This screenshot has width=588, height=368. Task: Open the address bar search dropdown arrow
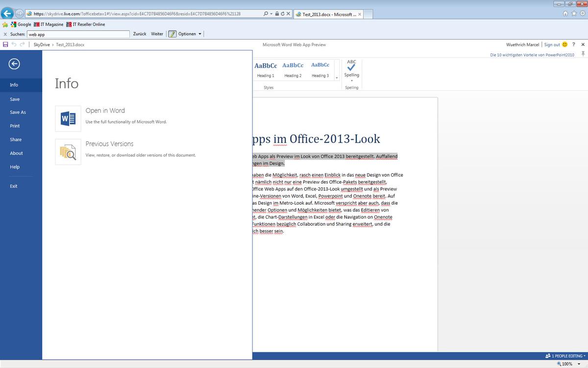point(271,14)
